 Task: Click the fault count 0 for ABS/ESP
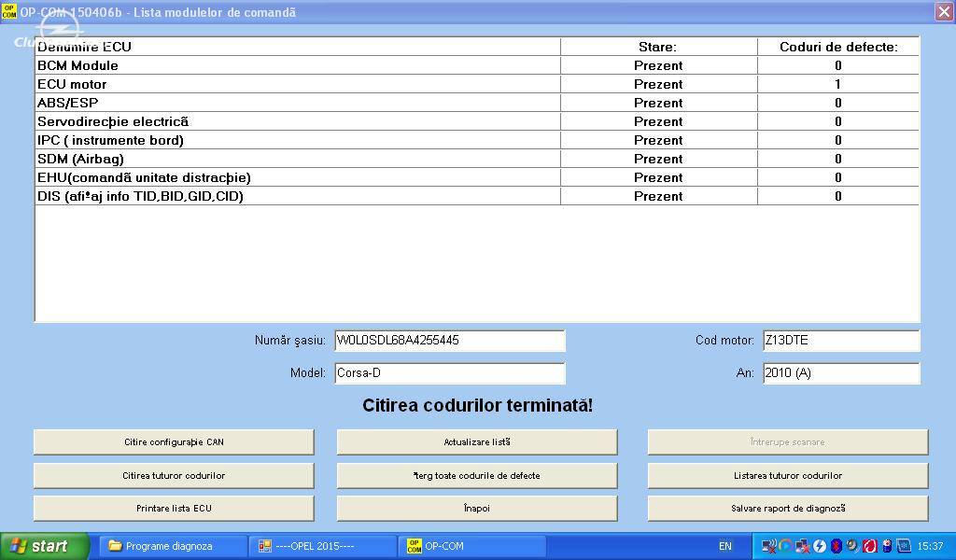[x=838, y=103]
